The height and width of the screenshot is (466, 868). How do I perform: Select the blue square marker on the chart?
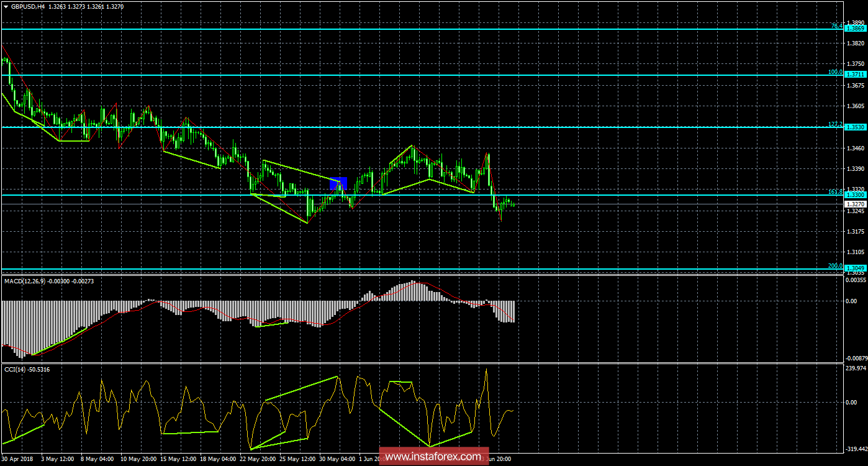pos(338,183)
